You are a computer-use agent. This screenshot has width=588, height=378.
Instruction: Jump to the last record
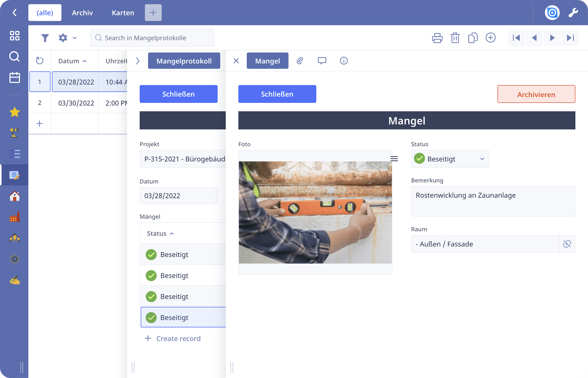570,38
